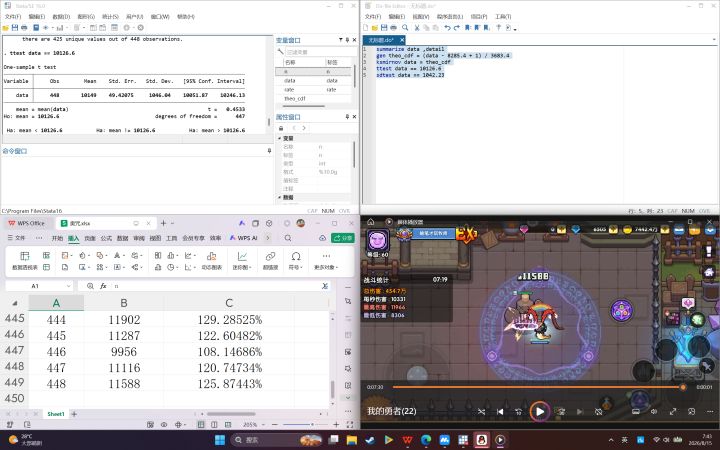
Task: Select the Sheet1 tab
Action: (x=56, y=414)
